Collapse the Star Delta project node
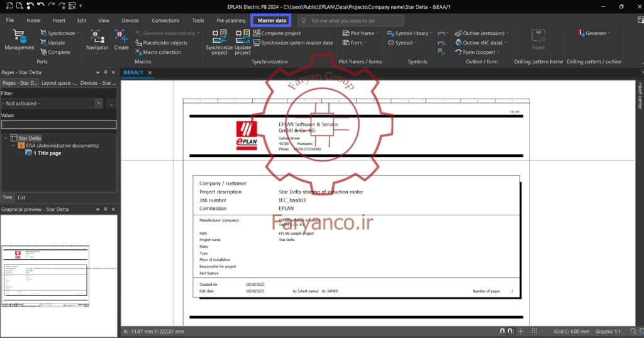This screenshot has width=644, height=338. point(6,138)
